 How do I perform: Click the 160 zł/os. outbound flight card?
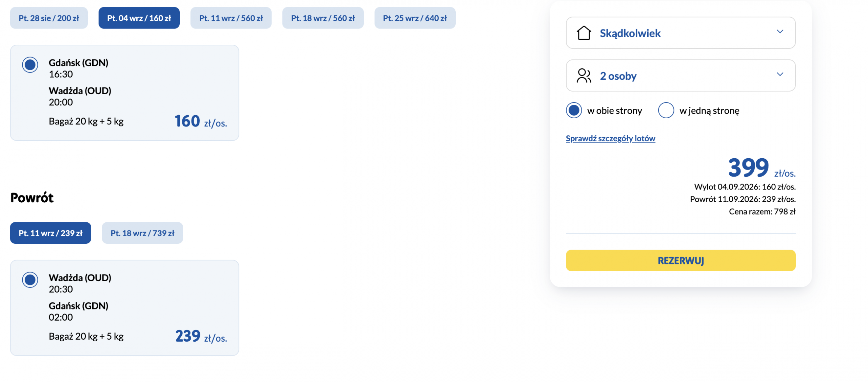pyautogui.click(x=124, y=93)
